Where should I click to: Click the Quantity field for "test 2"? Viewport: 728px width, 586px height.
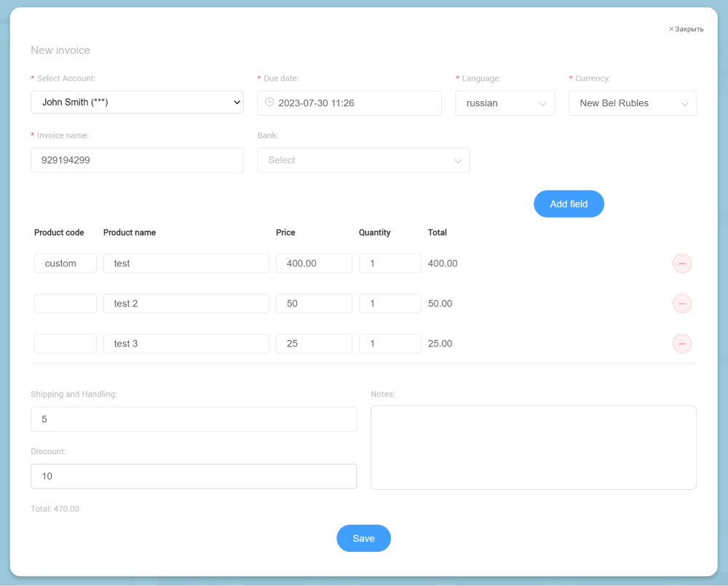(389, 304)
